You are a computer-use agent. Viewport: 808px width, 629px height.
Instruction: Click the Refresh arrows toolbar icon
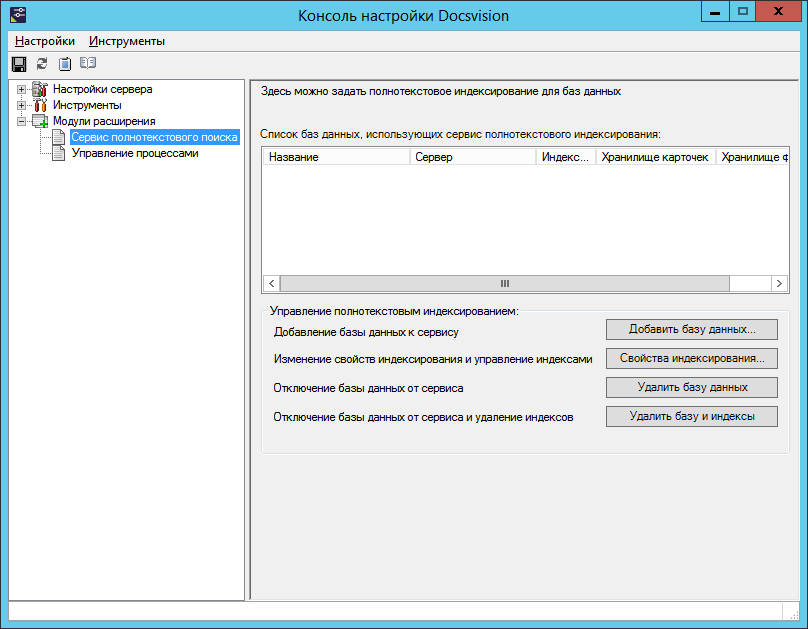(42, 63)
